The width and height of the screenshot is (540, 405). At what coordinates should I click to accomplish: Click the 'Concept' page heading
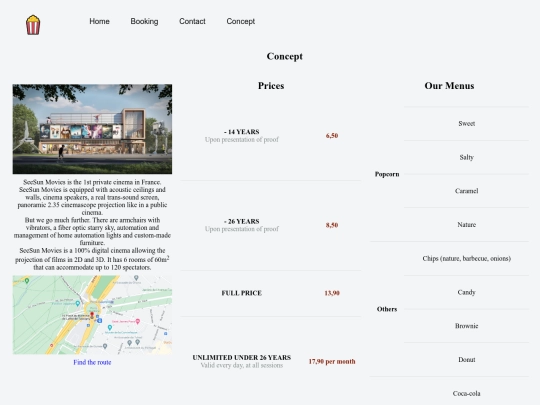click(x=284, y=56)
